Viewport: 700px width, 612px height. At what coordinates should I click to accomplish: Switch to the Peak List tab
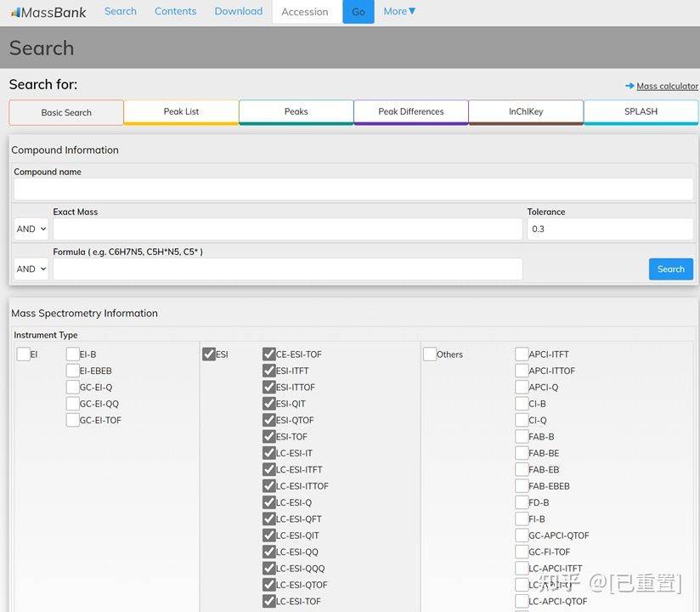click(x=181, y=111)
